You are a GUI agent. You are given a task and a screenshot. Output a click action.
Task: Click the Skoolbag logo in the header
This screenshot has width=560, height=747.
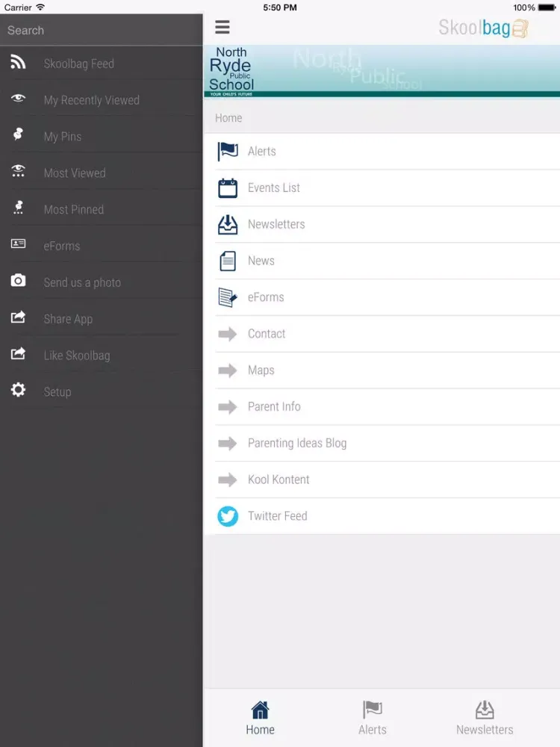pyautogui.click(x=483, y=28)
